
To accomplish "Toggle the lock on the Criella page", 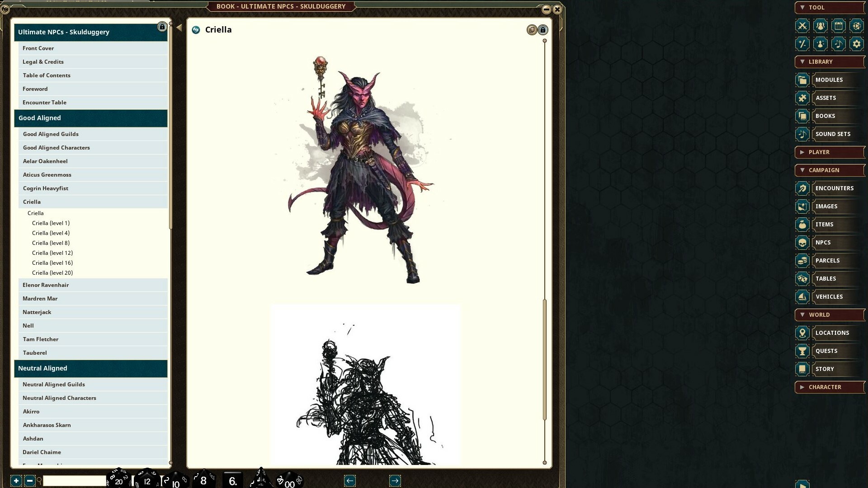I will (542, 30).
